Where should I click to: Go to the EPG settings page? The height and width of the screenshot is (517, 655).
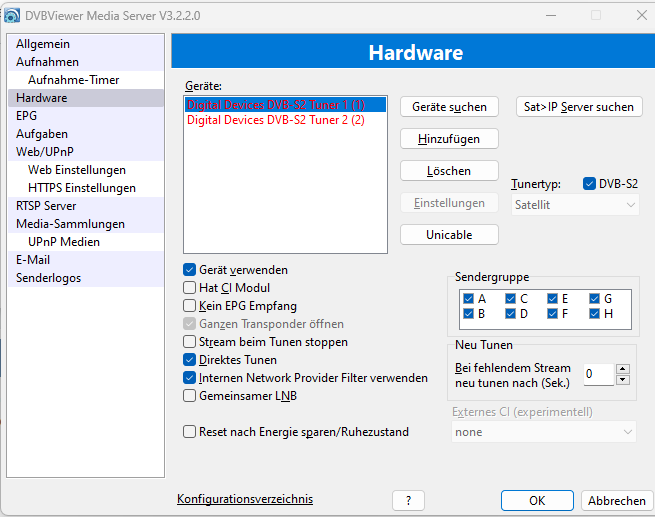(x=86, y=116)
